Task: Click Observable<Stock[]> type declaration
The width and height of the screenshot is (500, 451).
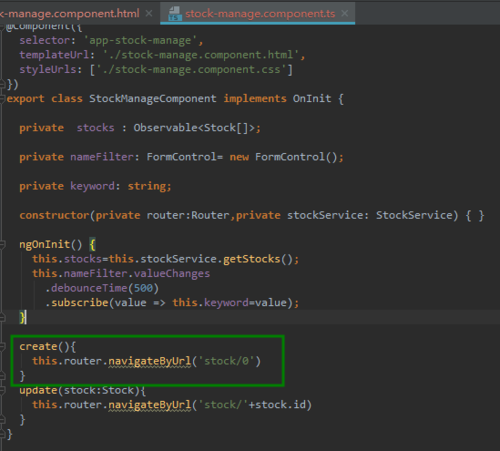Action: [194, 128]
